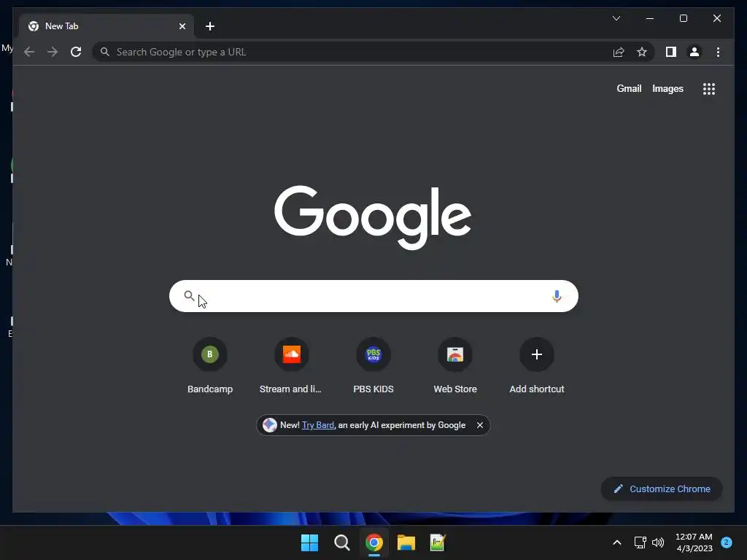Reload the current page

tap(76, 52)
